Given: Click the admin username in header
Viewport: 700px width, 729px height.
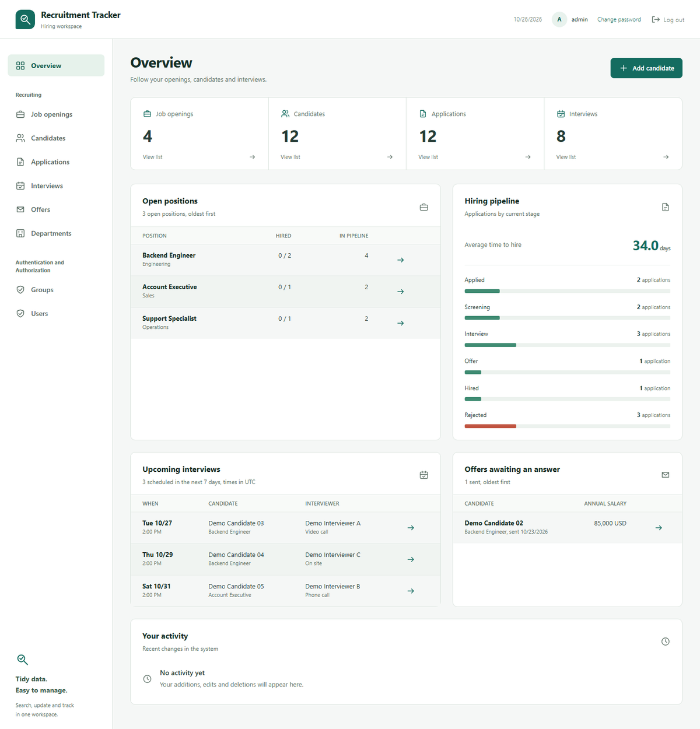Looking at the screenshot, I should 580,19.
